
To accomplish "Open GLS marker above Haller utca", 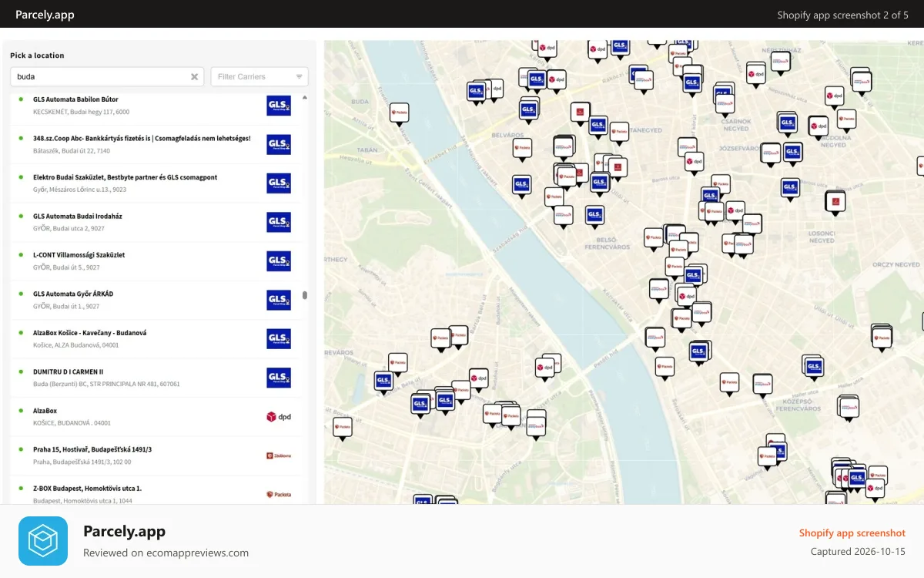I will click(815, 368).
